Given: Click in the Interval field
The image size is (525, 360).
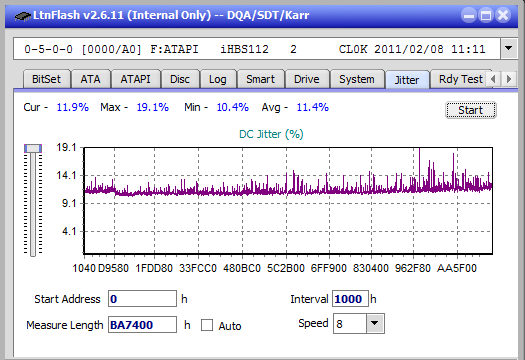Looking at the screenshot, I should (350, 299).
